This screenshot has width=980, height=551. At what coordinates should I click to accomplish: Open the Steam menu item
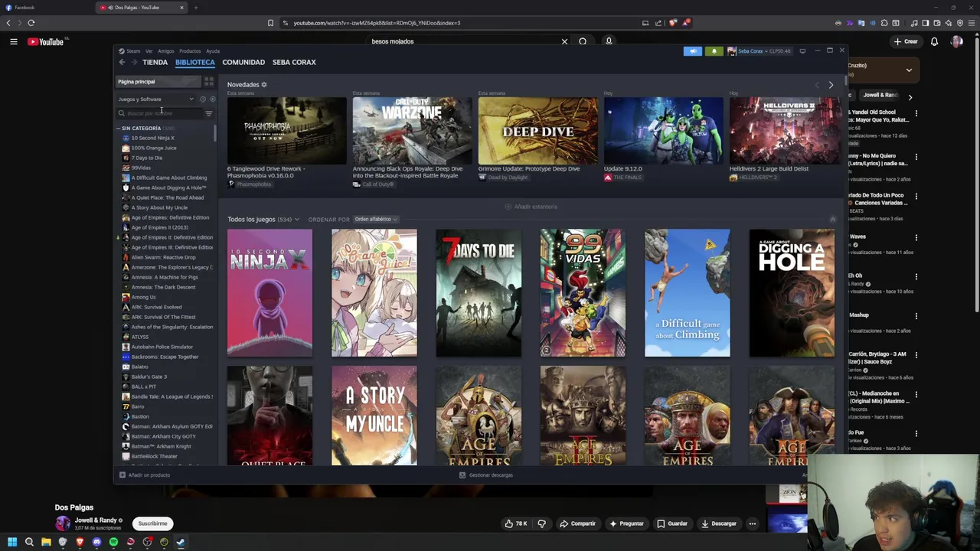[130, 51]
